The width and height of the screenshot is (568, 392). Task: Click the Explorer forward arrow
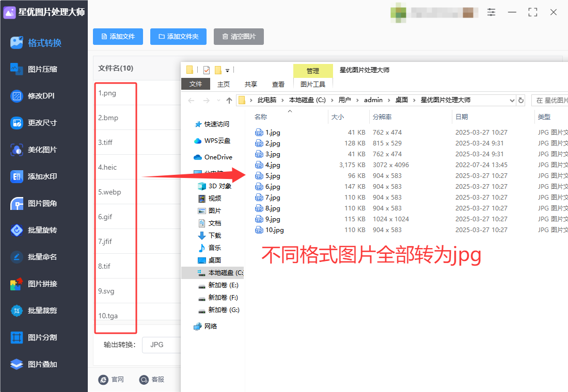206,100
